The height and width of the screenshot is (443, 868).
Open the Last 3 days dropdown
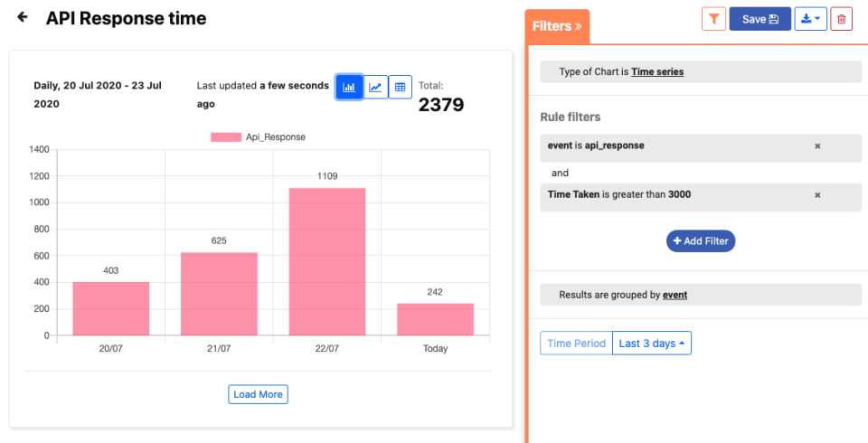point(651,344)
